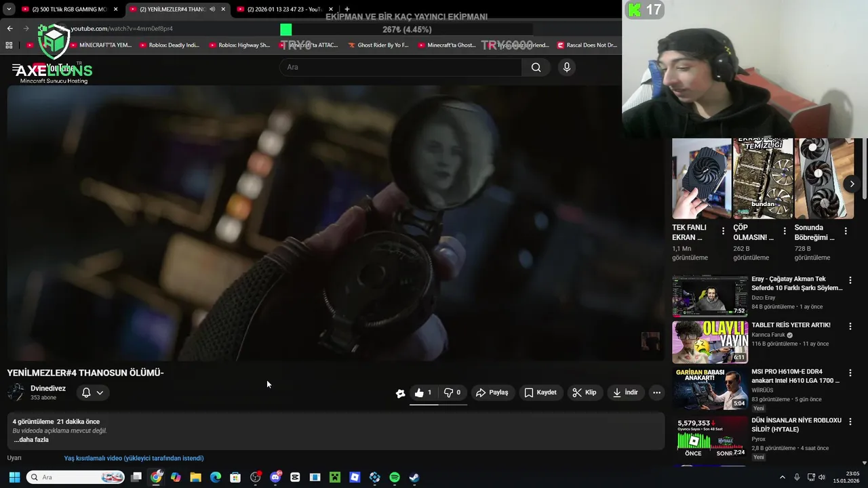The image size is (868, 488).
Task: Open Task View in the taskbar
Action: pyautogui.click(x=136, y=477)
